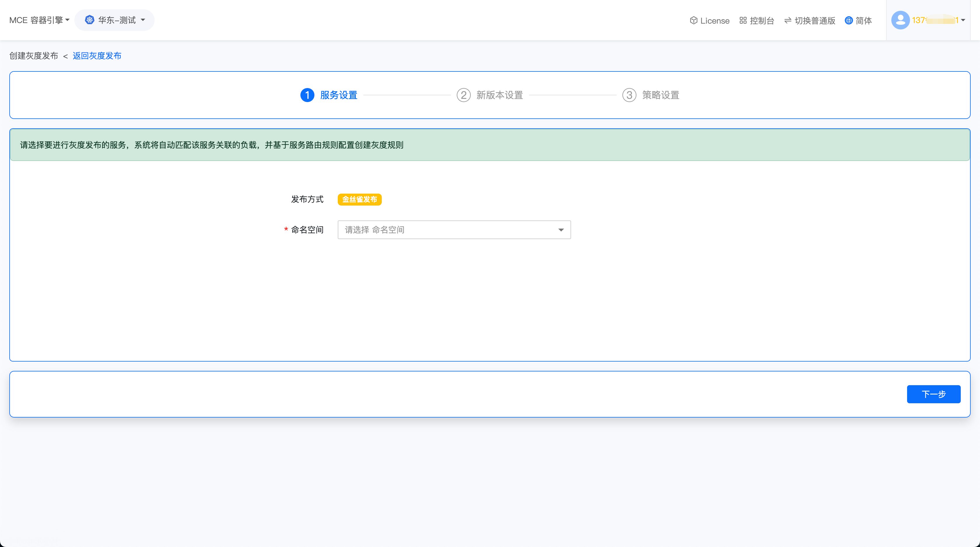This screenshot has height=547, width=980.
Task: Click the user avatar icon
Action: pyautogui.click(x=900, y=20)
